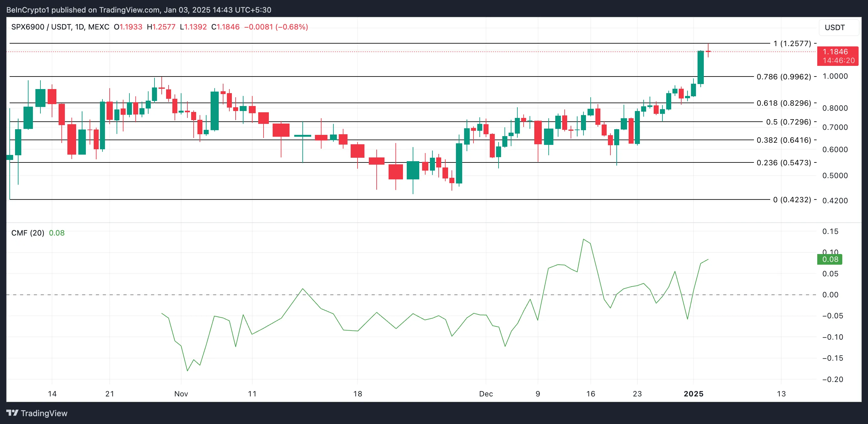Click the 2025 date marker on time axis
This screenshot has height=424, width=868.
click(693, 394)
